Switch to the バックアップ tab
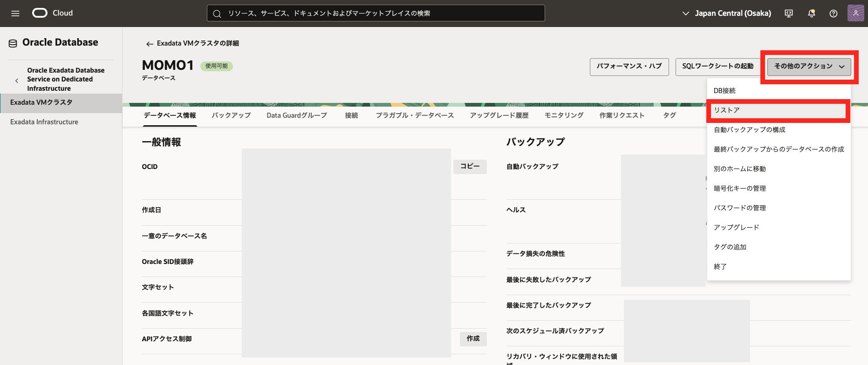868x365 pixels. 231,115
